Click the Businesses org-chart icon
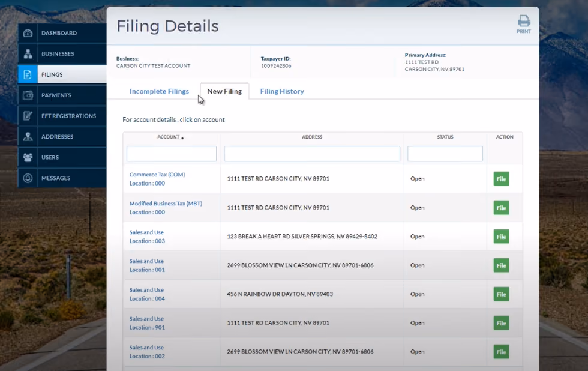 [28, 53]
